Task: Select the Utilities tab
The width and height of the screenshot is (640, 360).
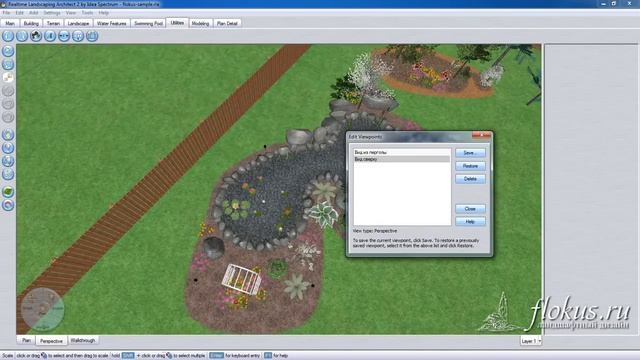Action: [x=177, y=23]
